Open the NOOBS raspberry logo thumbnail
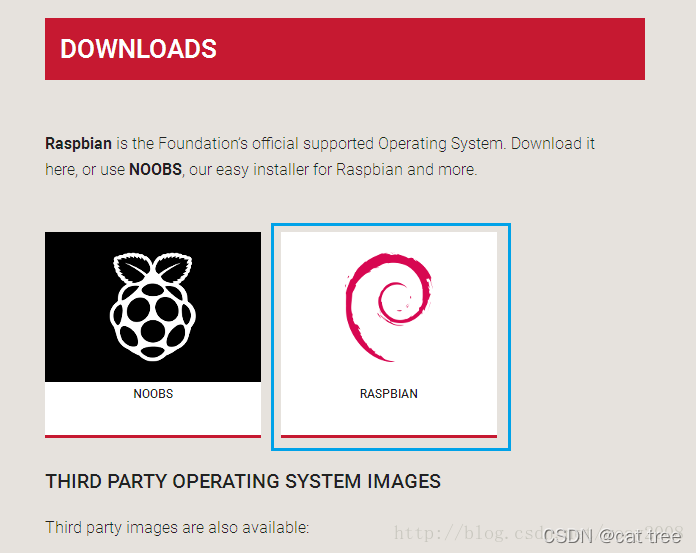Viewport: 696px width, 553px height. (x=153, y=307)
